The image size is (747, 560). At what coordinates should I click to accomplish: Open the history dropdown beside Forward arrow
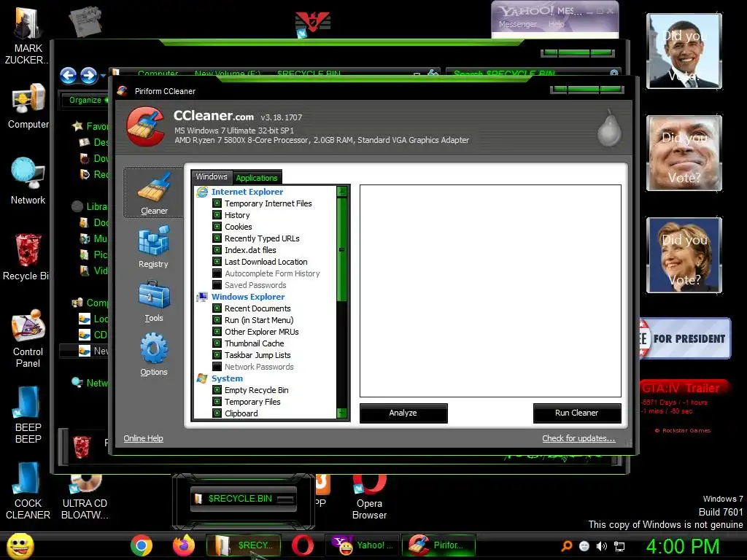click(103, 76)
